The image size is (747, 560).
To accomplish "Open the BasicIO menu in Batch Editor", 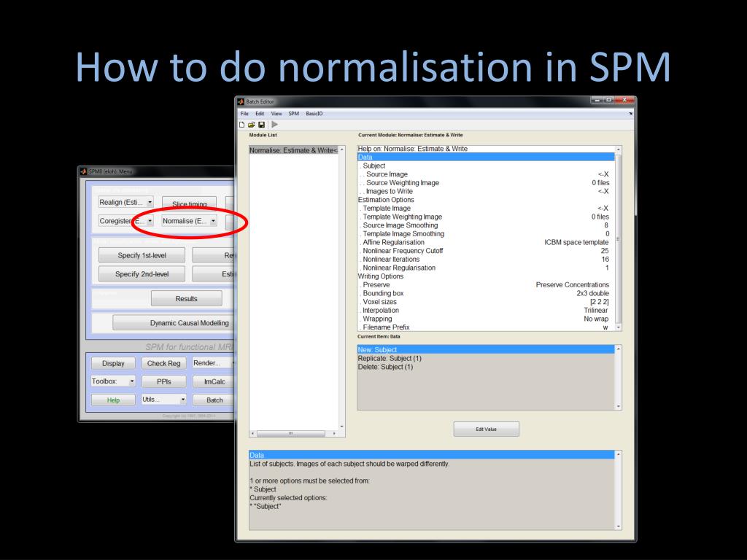I will [x=314, y=114].
